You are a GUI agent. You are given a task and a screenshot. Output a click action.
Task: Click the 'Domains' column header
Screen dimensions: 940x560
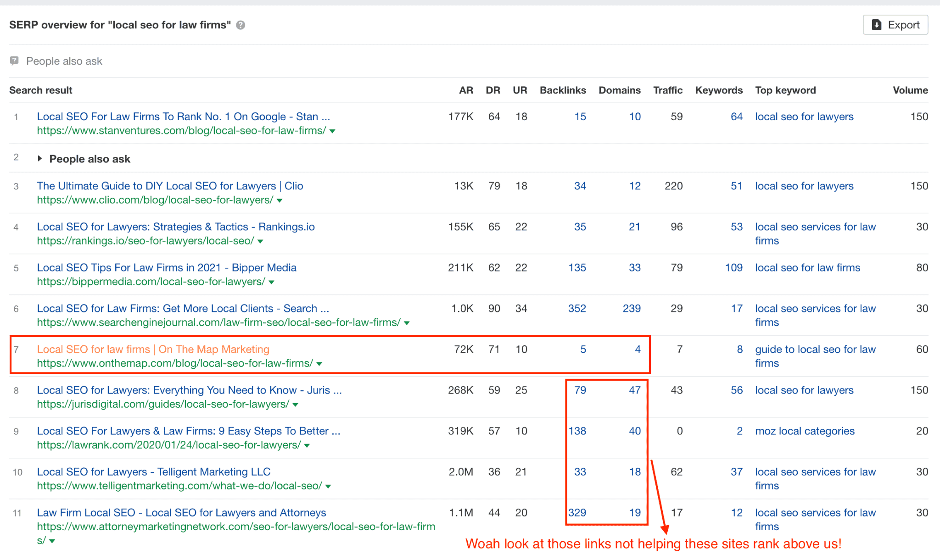[620, 90]
